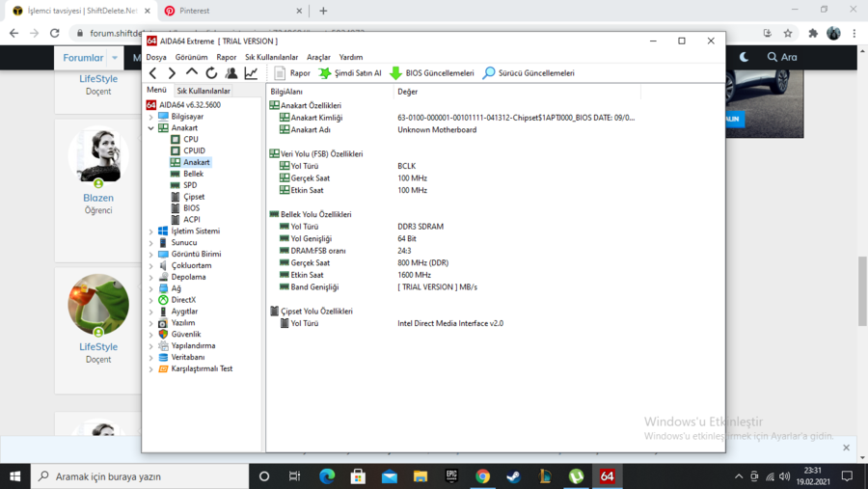868x489 pixels.
Task: Refresh the AIDA64 page
Action: (211, 73)
